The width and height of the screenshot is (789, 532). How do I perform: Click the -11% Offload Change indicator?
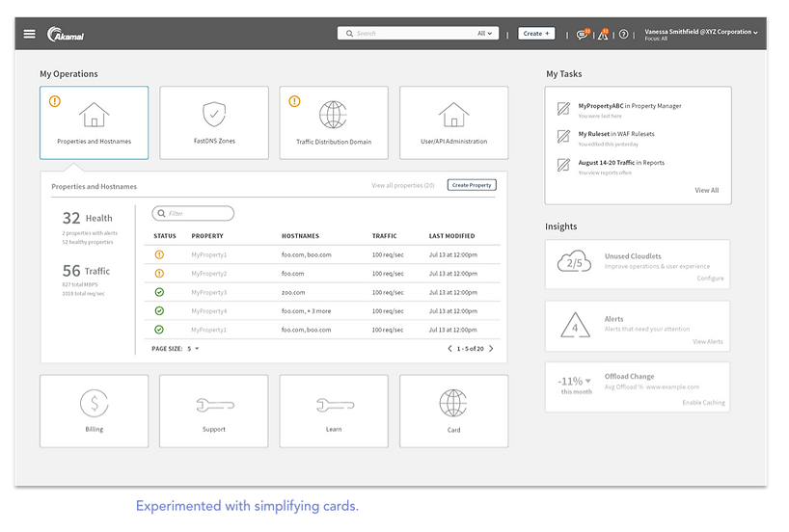pyautogui.click(x=575, y=386)
